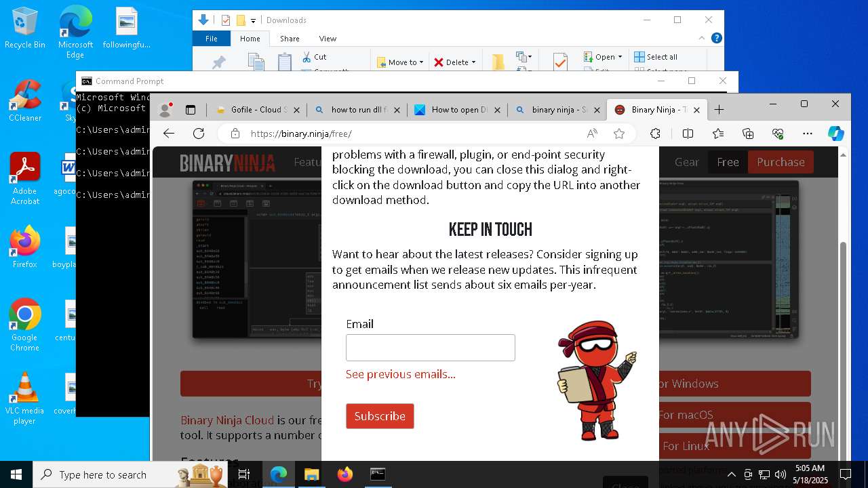Close the How to open DLL tab
The width and height of the screenshot is (868, 488).
tap(497, 110)
